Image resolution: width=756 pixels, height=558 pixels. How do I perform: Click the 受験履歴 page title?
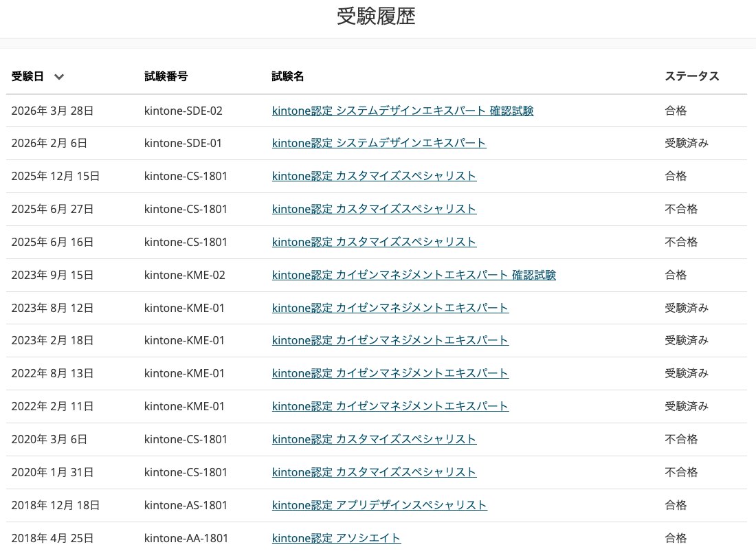[x=376, y=16]
